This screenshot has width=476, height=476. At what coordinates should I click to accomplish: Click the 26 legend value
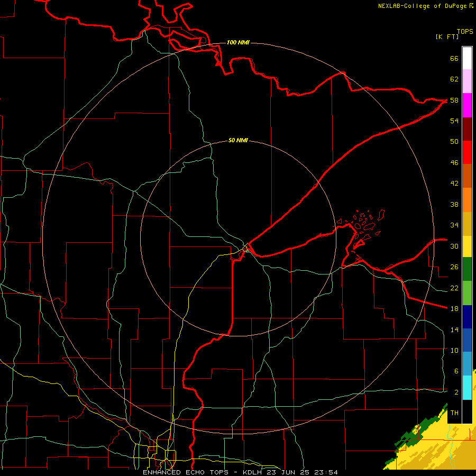point(454,267)
